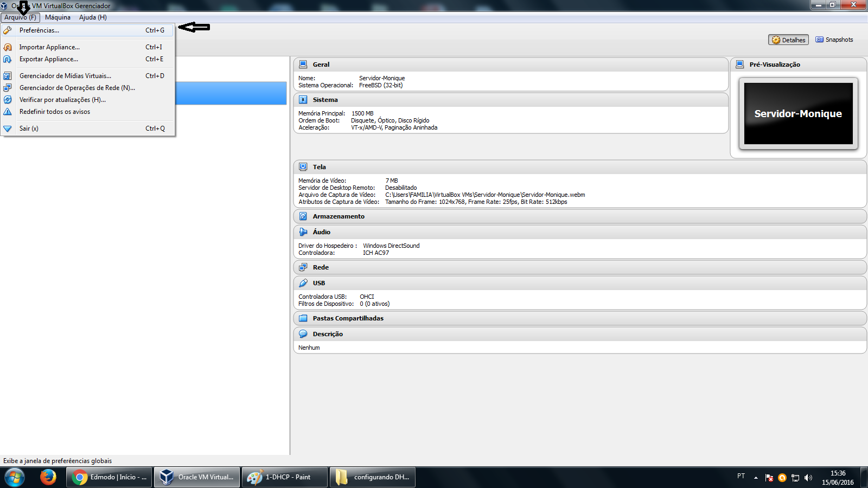868x488 pixels.
Task: Open the USB settings header link
Action: tap(318, 283)
